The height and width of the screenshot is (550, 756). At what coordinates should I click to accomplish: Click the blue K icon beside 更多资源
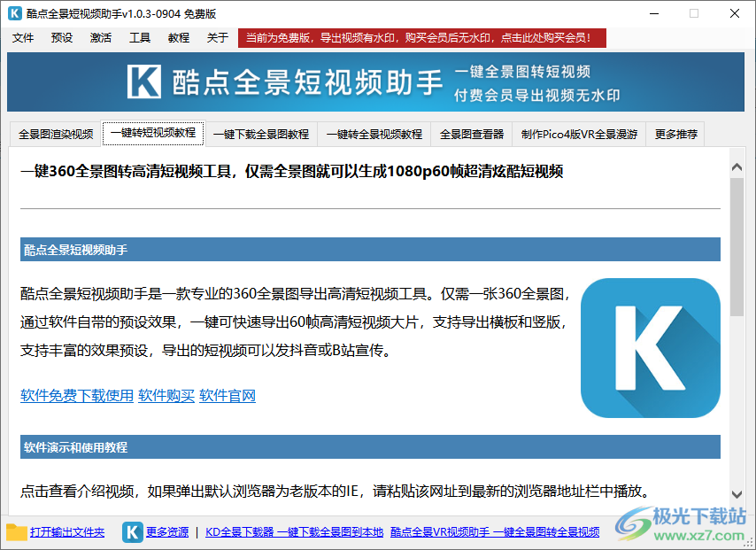point(133,531)
